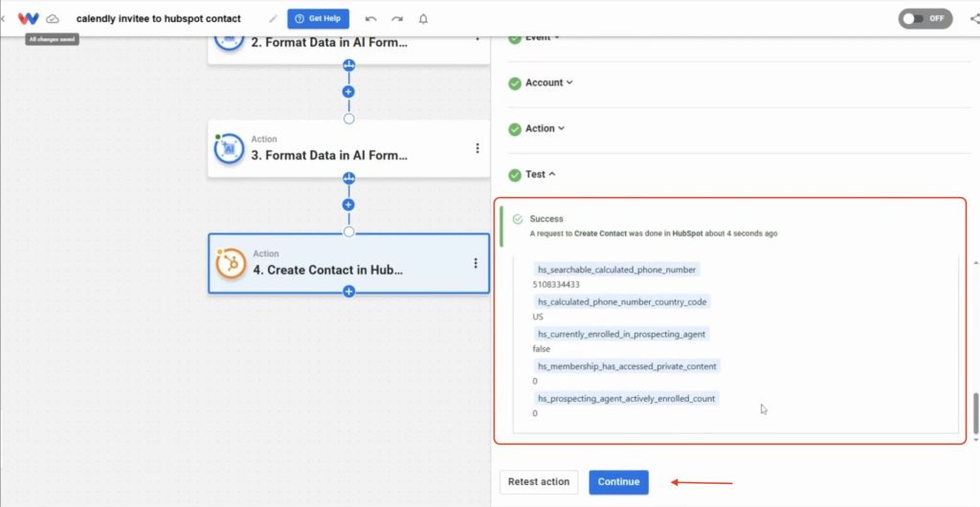Select step 2 Format Data in AI Formatter

pos(348,50)
